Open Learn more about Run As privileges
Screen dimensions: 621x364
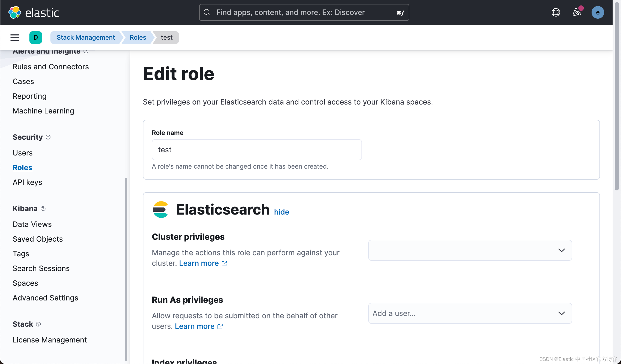(195, 326)
